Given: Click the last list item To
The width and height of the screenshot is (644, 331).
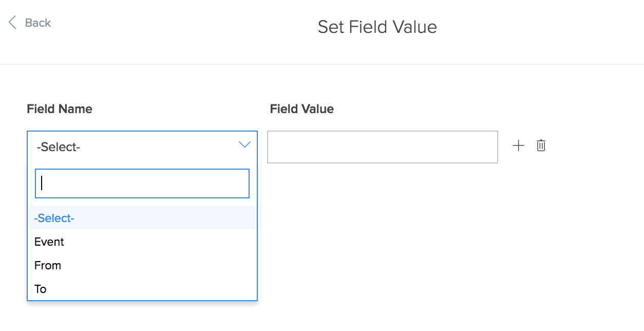Looking at the screenshot, I should coord(41,289).
